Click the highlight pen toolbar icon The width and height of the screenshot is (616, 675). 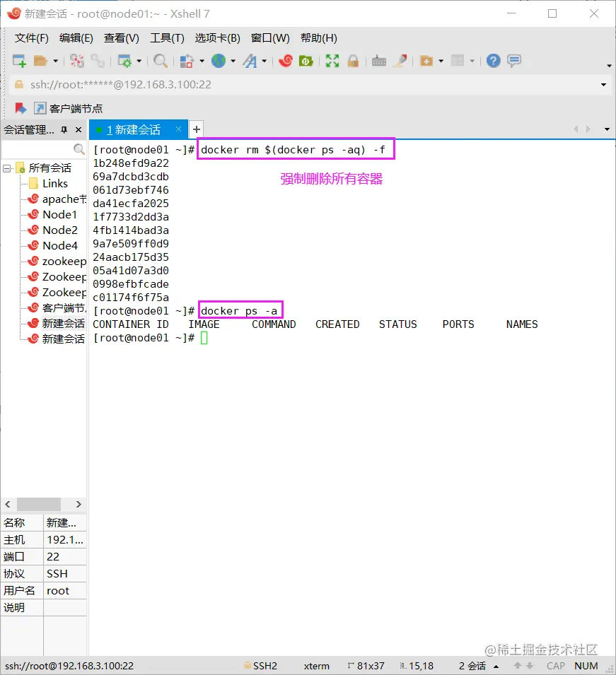[400, 61]
